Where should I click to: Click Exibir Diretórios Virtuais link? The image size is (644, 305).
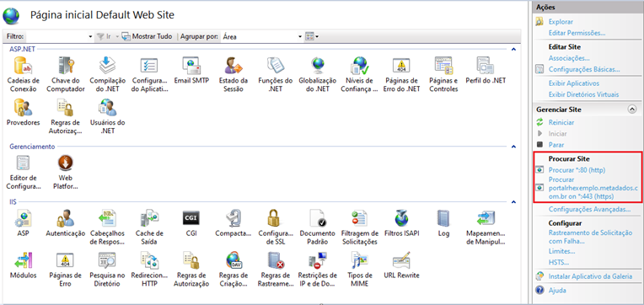(x=583, y=94)
